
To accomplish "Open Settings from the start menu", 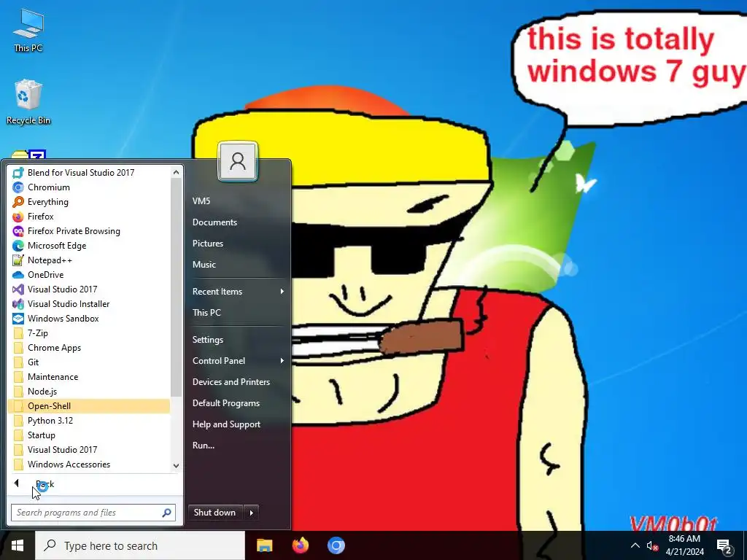I will (x=238, y=340).
